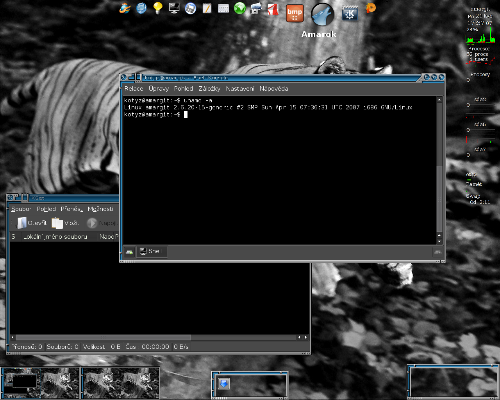
Task: Click the Lokální jméno souboru column header
Action: click(x=55, y=237)
